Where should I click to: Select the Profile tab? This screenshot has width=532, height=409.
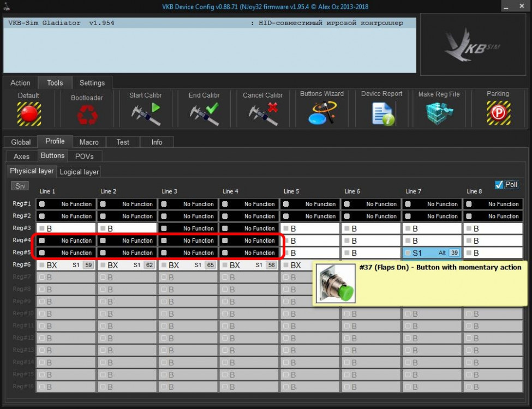(x=55, y=141)
